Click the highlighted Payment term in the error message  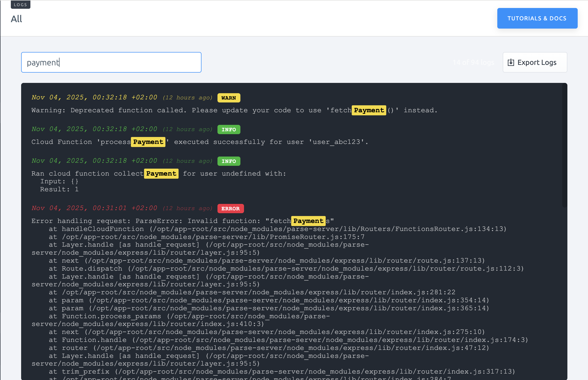[x=308, y=221]
